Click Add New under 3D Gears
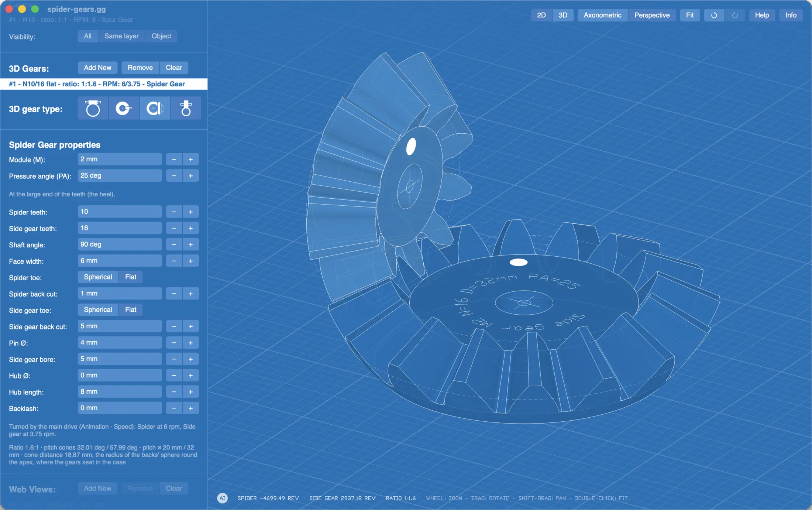 97,68
